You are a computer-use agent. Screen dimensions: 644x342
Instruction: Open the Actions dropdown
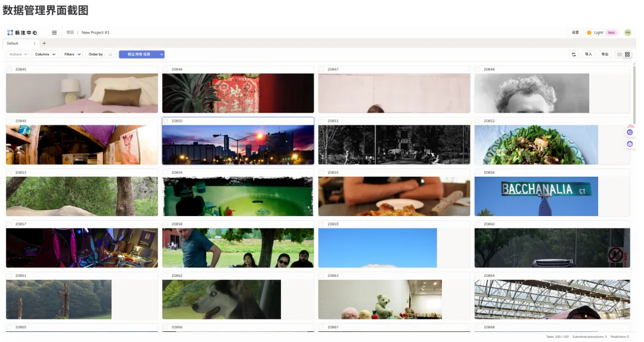click(18, 54)
